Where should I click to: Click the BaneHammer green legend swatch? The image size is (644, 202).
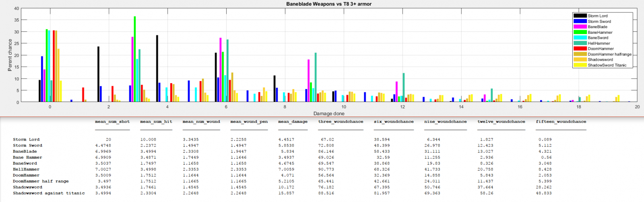click(580, 32)
